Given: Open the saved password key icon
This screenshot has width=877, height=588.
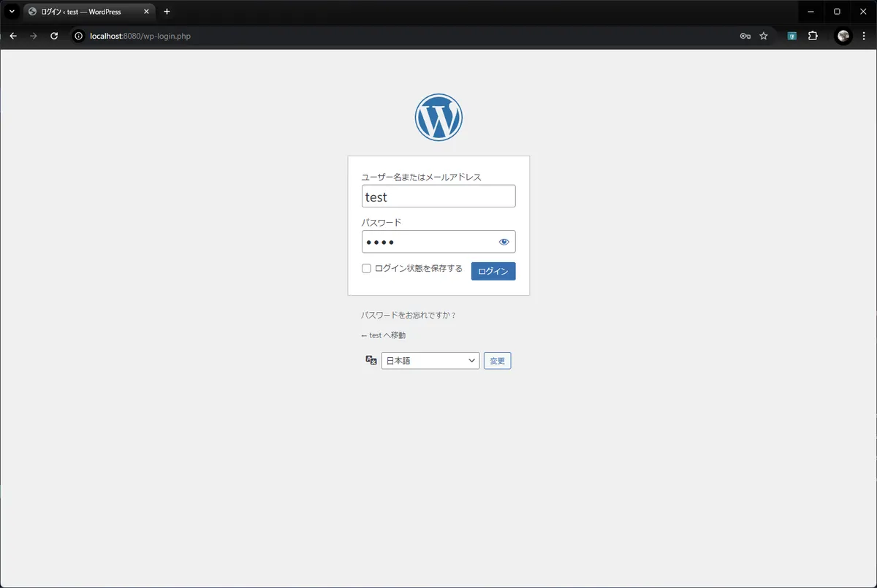Looking at the screenshot, I should tap(745, 36).
